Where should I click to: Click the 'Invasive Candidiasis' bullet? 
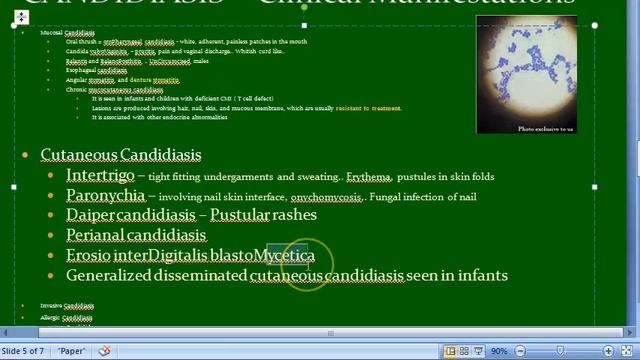point(67,306)
